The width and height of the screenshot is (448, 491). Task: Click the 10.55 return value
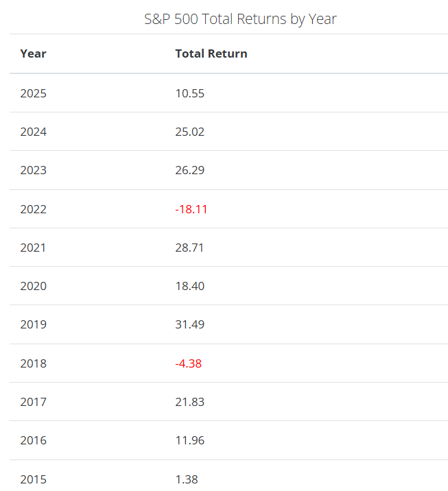pos(189,93)
